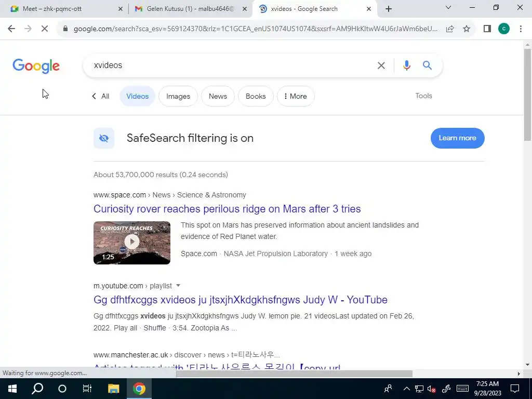Clear the search query with X

tap(381, 65)
